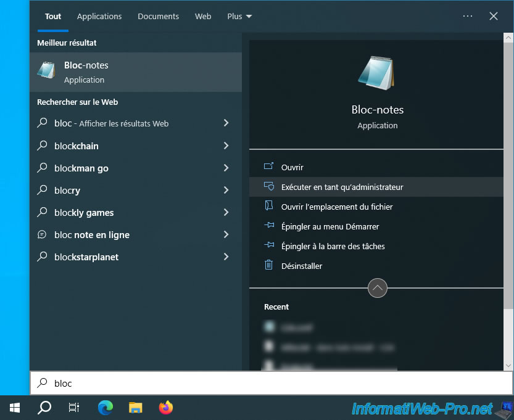
Task: Open the Bloc-notes best result
Action: pos(136,72)
